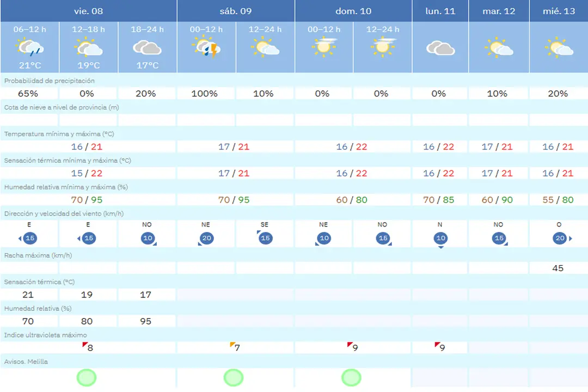
Task: Click the partly cloudy icon for 12–18 h Friday
Action: (x=89, y=48)
